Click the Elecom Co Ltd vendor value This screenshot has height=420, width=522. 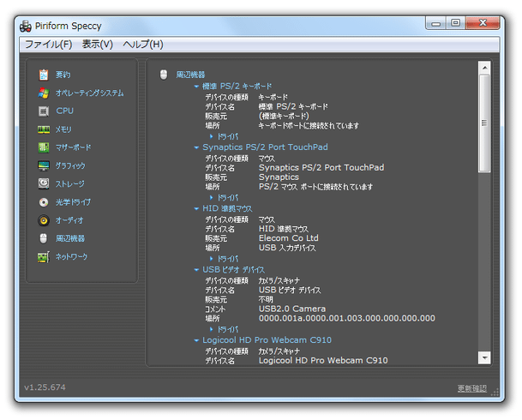click(x=289, y=238)
